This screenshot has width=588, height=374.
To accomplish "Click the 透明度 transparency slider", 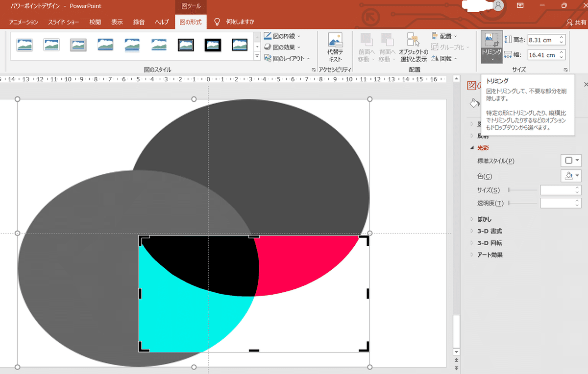I will (522, 203).
